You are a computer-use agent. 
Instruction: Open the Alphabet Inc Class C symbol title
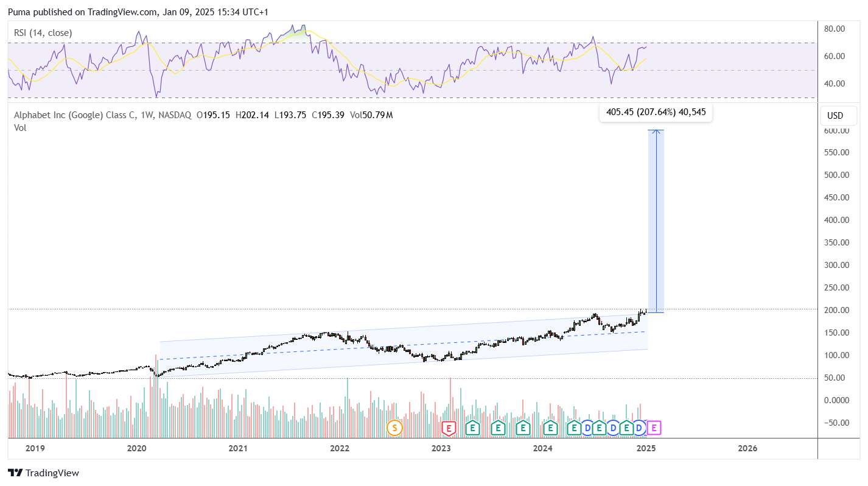(x=102, y=114)
